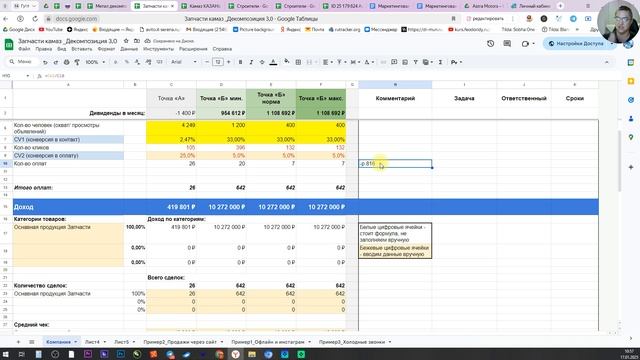This screenshot has width=640, height=360.
Task: Open the Данные menu
Action: tap(129, 49)
